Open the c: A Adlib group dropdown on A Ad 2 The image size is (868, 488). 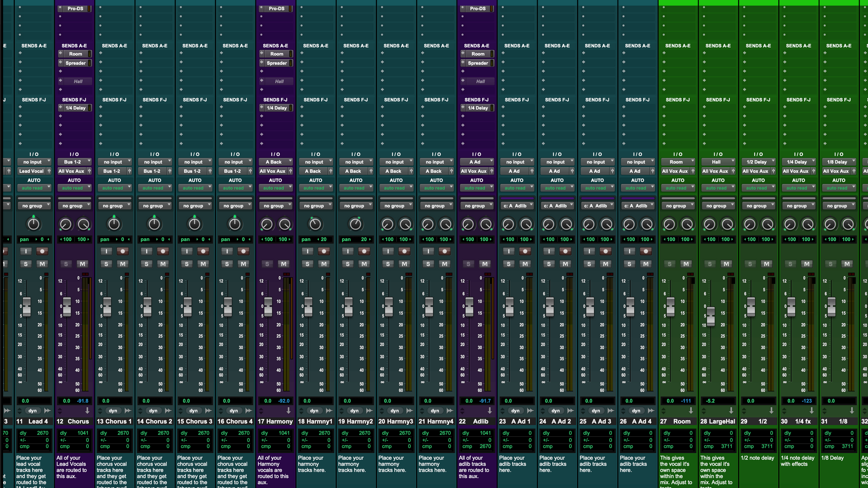click(557, 206)
